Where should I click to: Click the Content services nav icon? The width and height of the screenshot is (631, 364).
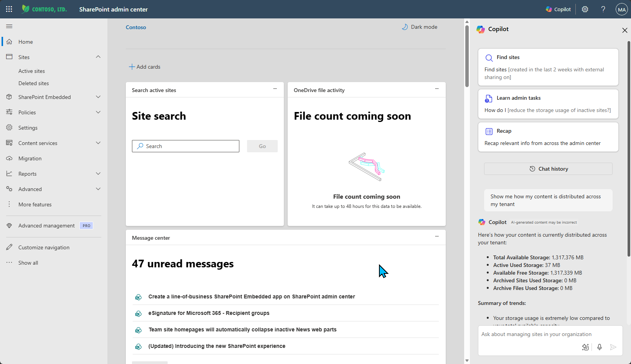[x=9, y=143]
